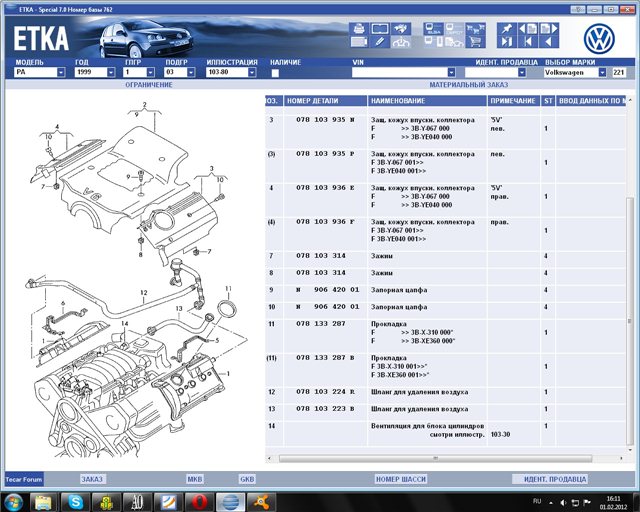
Task: Select part number 078 103 936 E
Action: (325, 188)
